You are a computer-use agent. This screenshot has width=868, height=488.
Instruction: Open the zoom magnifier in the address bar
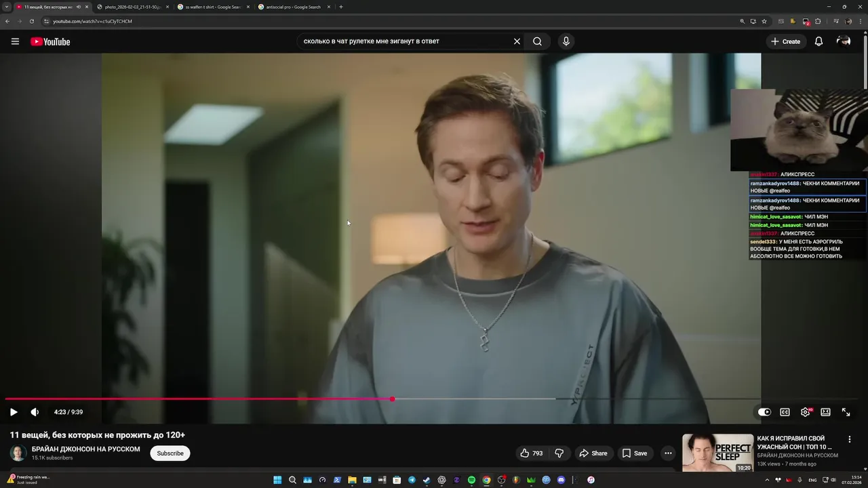pyautogui.click(x=742, y=21)
